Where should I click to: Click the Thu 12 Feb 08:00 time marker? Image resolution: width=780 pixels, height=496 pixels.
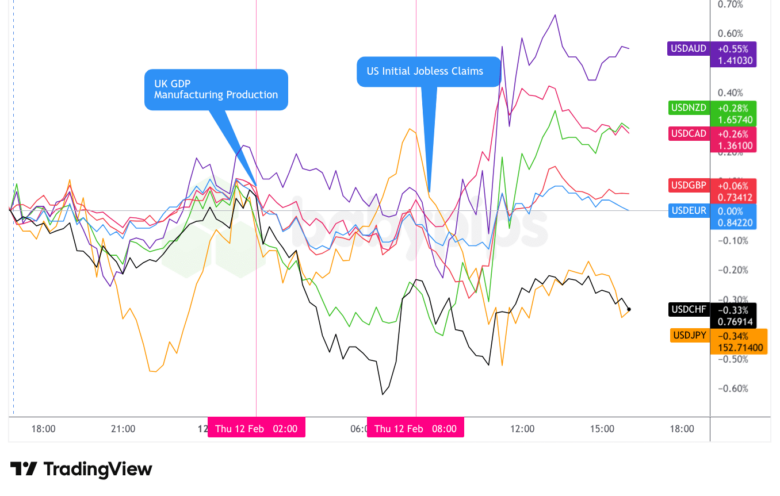point(415,429)
